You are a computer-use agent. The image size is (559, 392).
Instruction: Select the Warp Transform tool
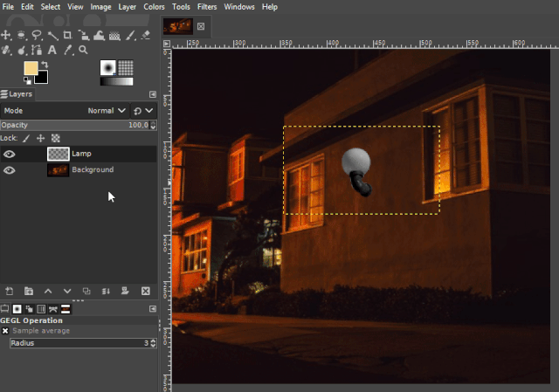tap(99, 35)
